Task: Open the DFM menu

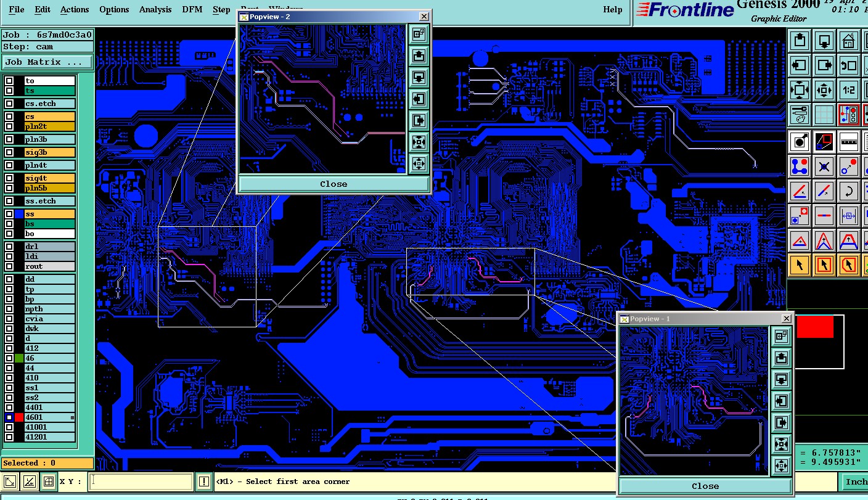Action: [x=192, y=9]
